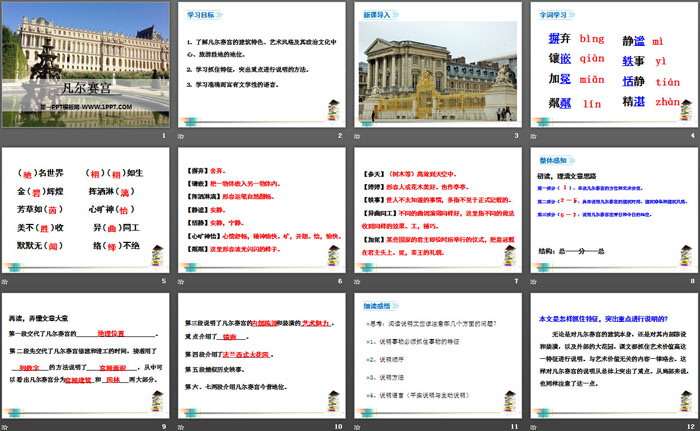The height and width of the screenshot is (431, 700).
Task: Select slide 11 with 细读感悟 heading
Action: pyautogui.click(x=438, y=356)
